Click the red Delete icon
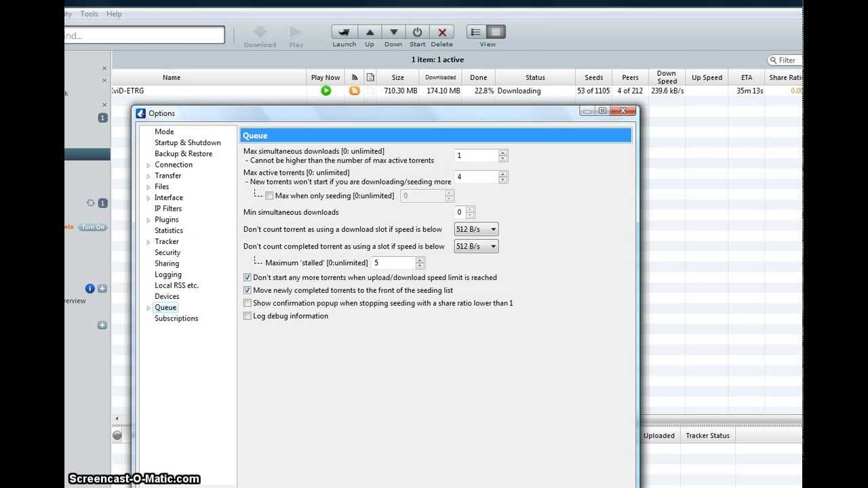Viewport: 868px width, 488px height. [x=442, y=32]
